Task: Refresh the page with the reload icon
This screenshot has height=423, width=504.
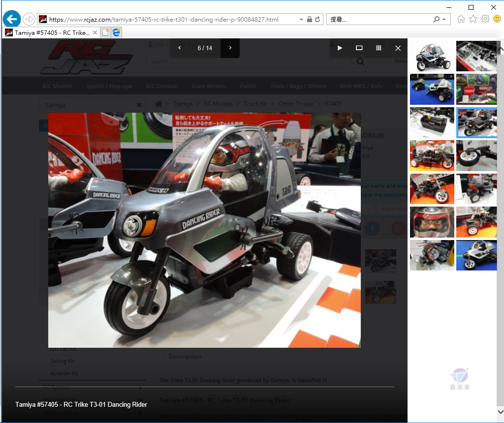Action: point(317,19)
